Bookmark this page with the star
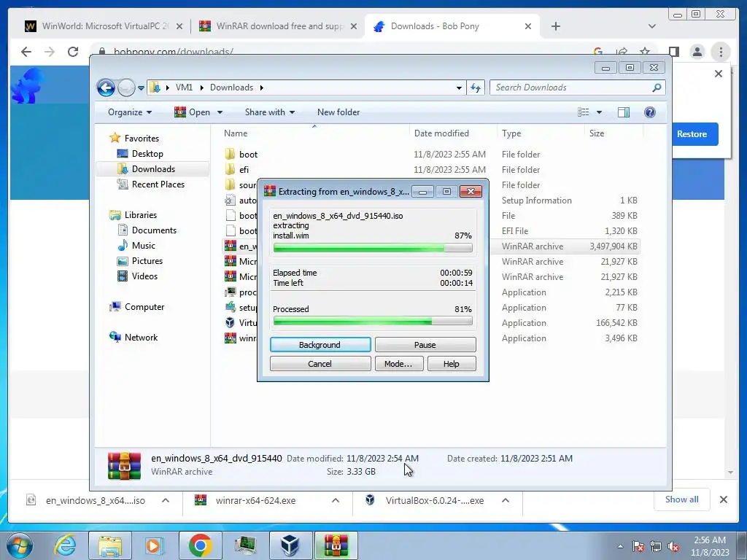The image size is (747, 560). click(x=645, y=52)
